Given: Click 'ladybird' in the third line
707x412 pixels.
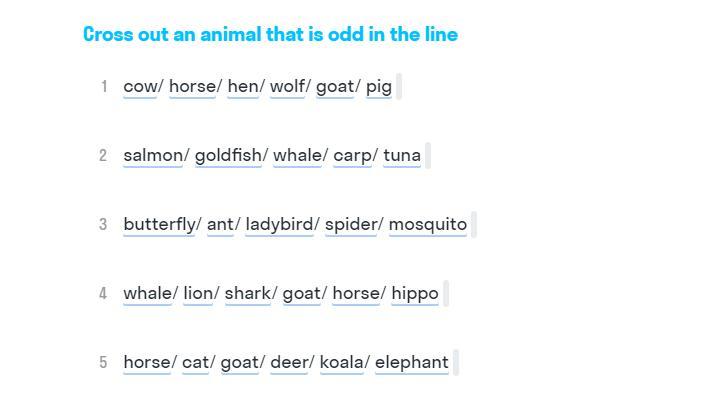Looking at the screenshot, I should (x=280, y=224).
